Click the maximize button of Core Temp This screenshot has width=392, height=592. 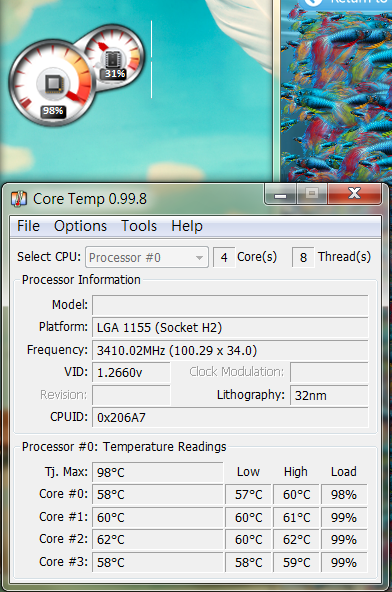tap(312, 194)
